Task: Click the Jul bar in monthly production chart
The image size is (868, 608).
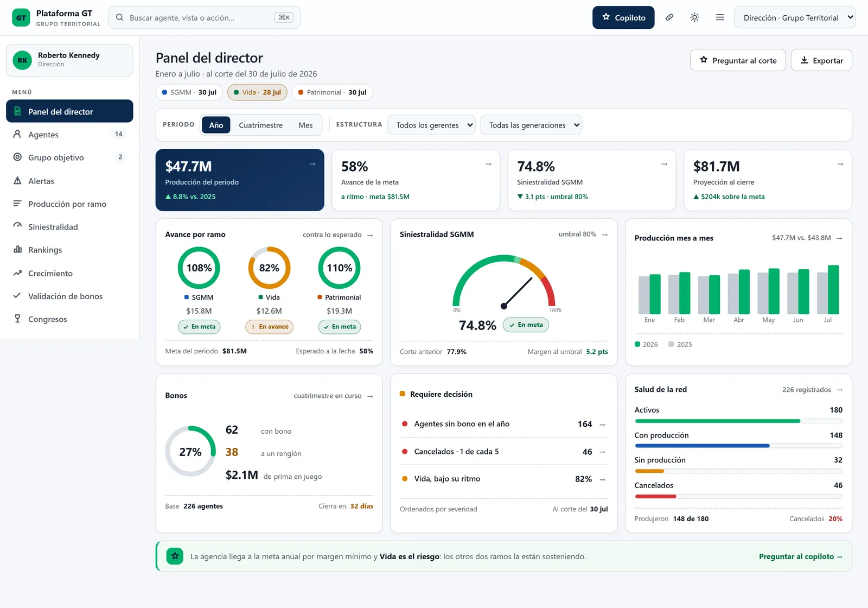Action: pos(833,290)
